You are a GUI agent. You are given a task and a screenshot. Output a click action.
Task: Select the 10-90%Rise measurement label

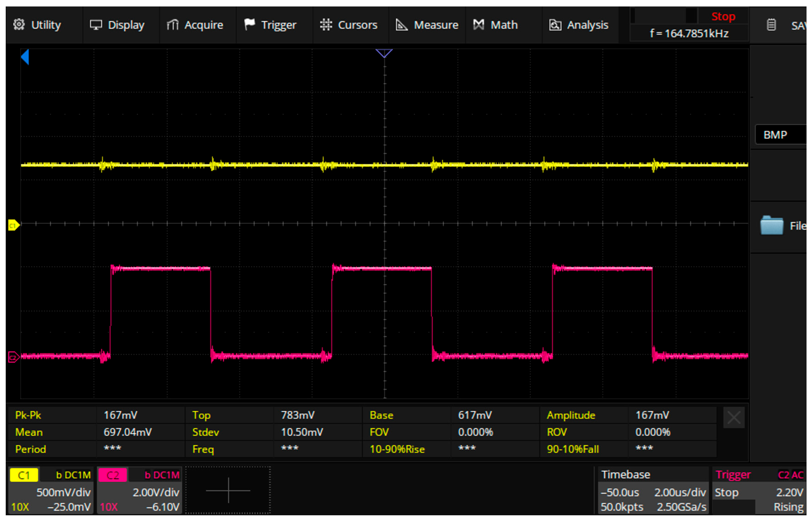click(397, 449)
